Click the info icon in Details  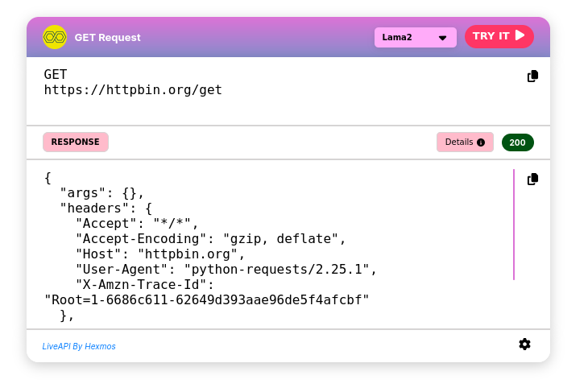481,142
